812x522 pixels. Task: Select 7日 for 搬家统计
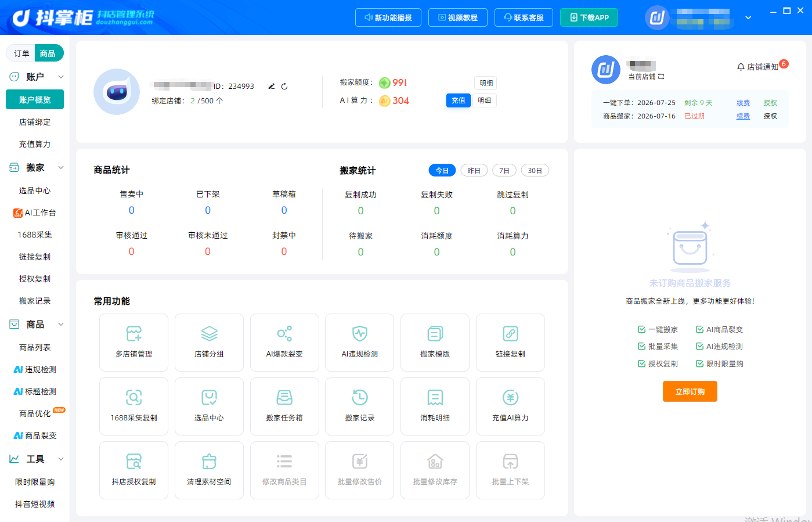pos(504,171)
